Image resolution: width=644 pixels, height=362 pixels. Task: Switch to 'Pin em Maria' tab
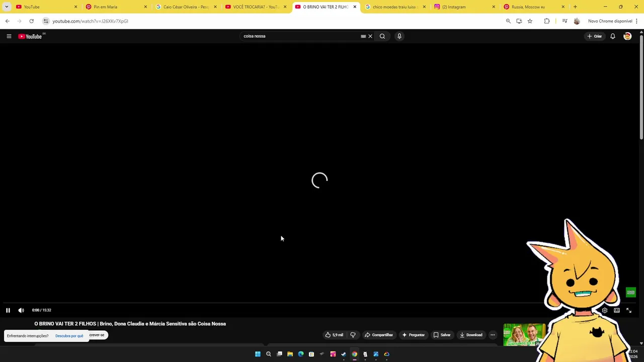[115, 7]
